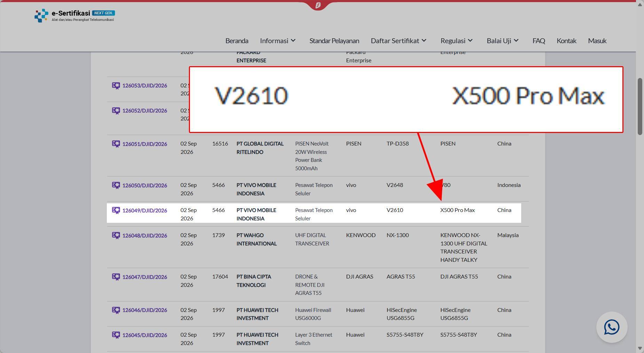
Task: Open certificate 126048/DJID/2026 link
Action: pos(145,235)
